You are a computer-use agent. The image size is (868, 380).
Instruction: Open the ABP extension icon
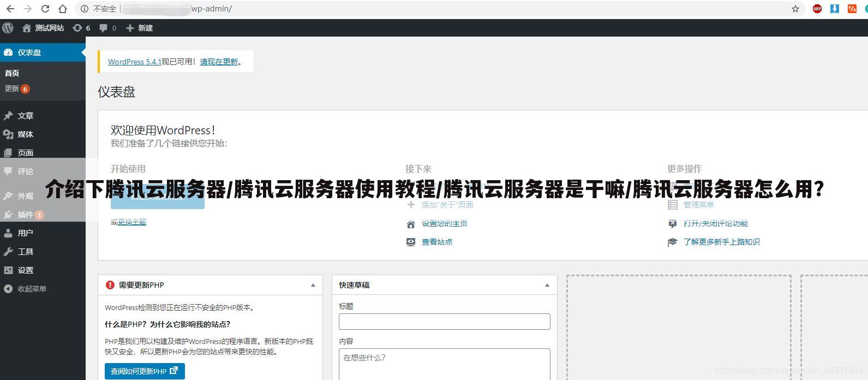pyautogui.click(x=817, y=9)
